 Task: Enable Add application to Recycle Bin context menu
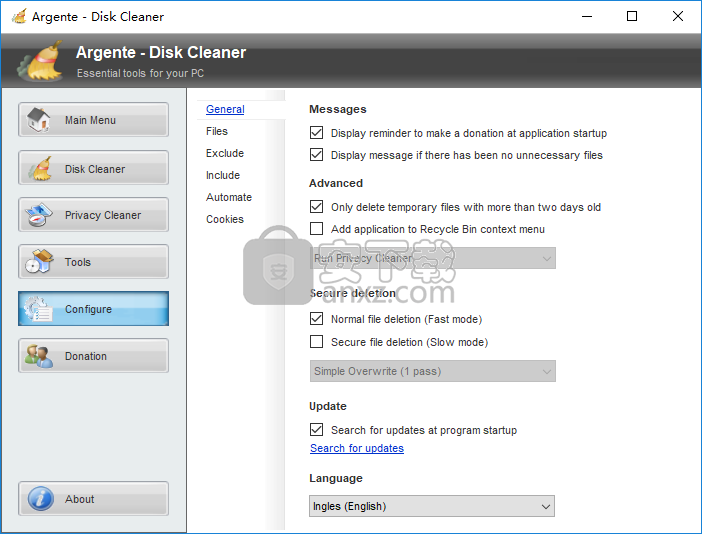(317, 228)
